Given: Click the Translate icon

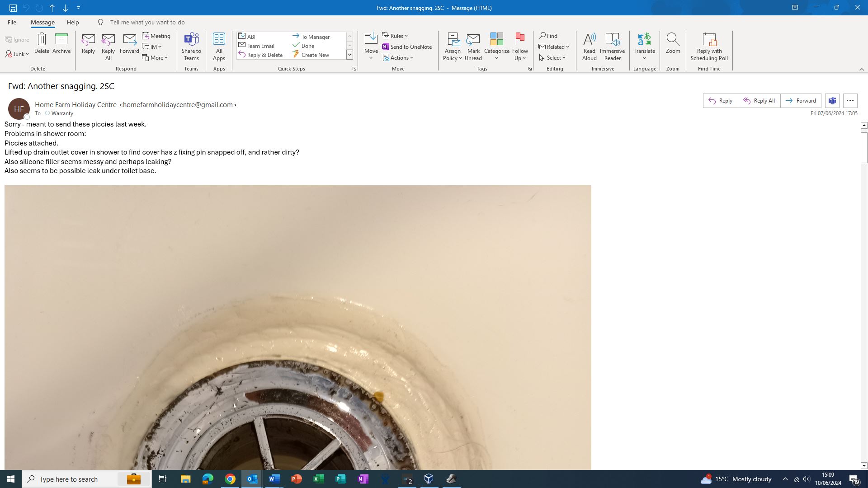Looking at the screenshot, I should pyautogui.click(x=644, y=40).
